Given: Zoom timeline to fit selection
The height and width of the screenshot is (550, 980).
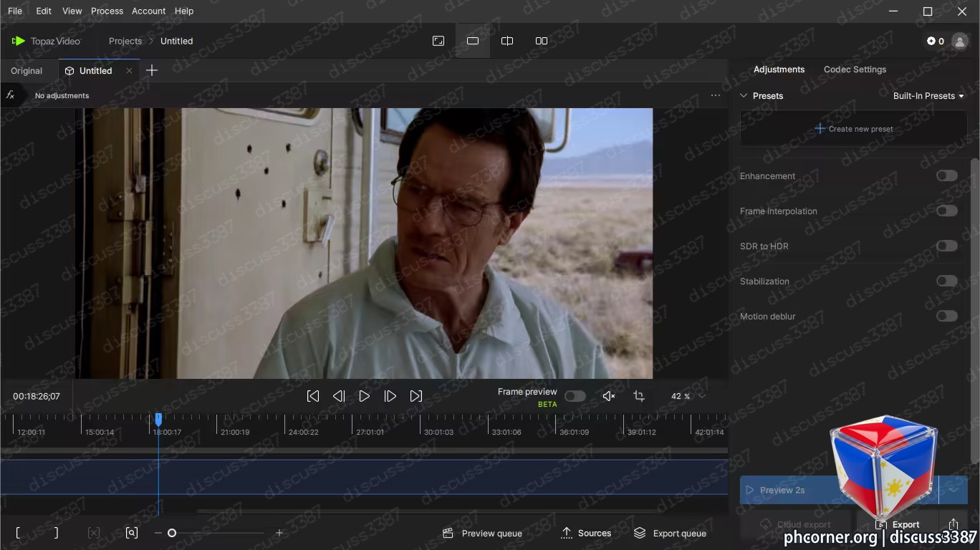Looking at the screenshot, I should (x=132, y=533).
